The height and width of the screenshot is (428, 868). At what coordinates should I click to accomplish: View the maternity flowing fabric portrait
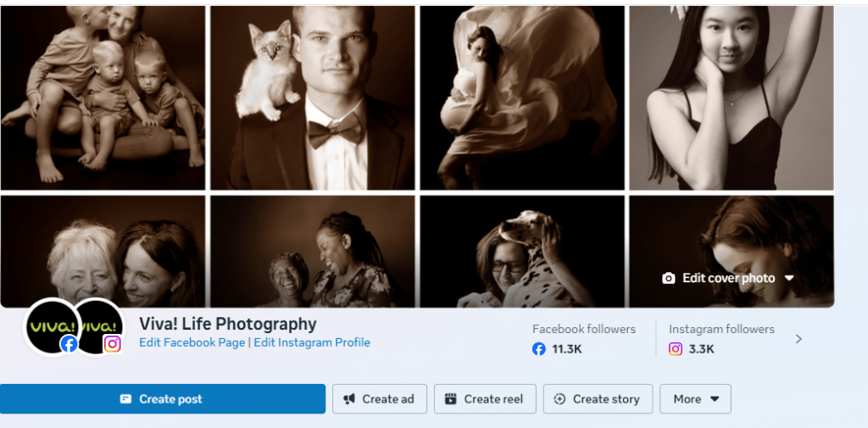pos(521,97)
